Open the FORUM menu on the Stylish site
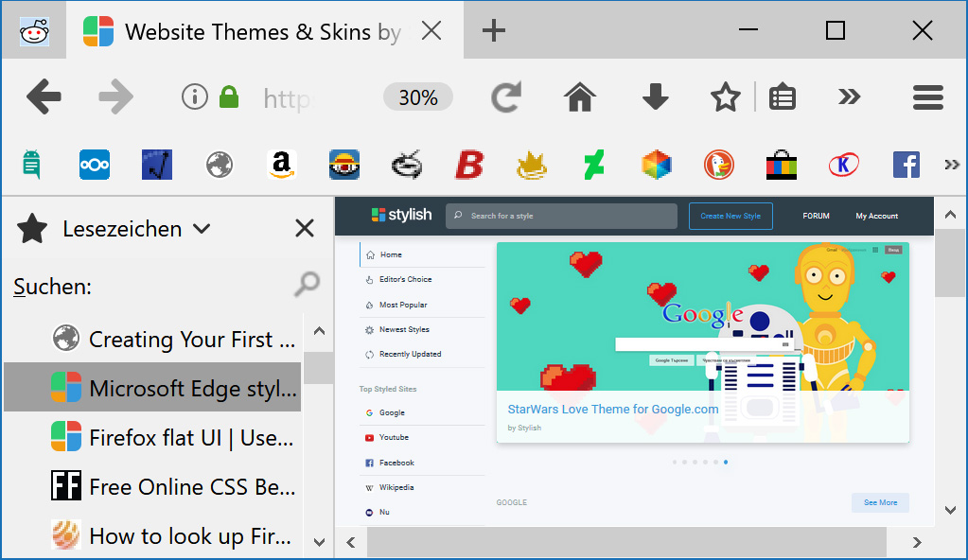 (x=815, y=216)
